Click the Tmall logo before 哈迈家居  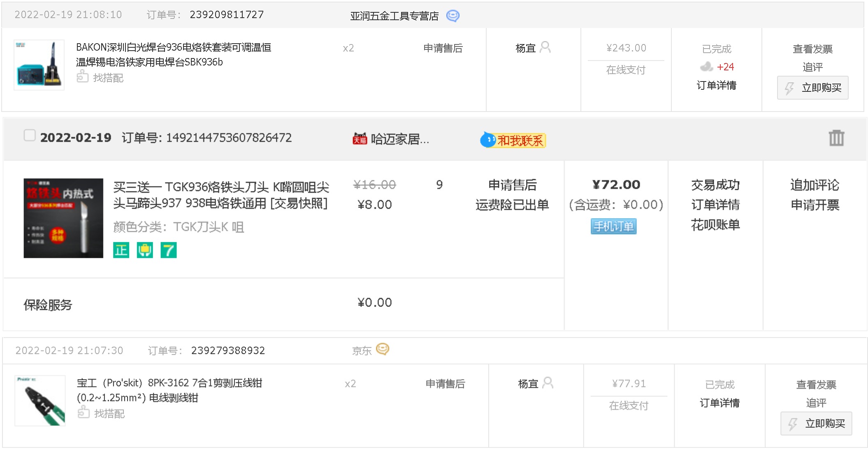tap(360, 139)
